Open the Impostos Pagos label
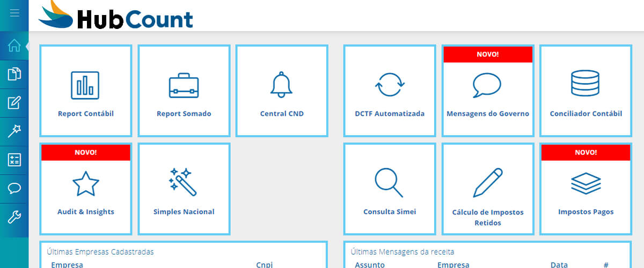 coord(586,212)
